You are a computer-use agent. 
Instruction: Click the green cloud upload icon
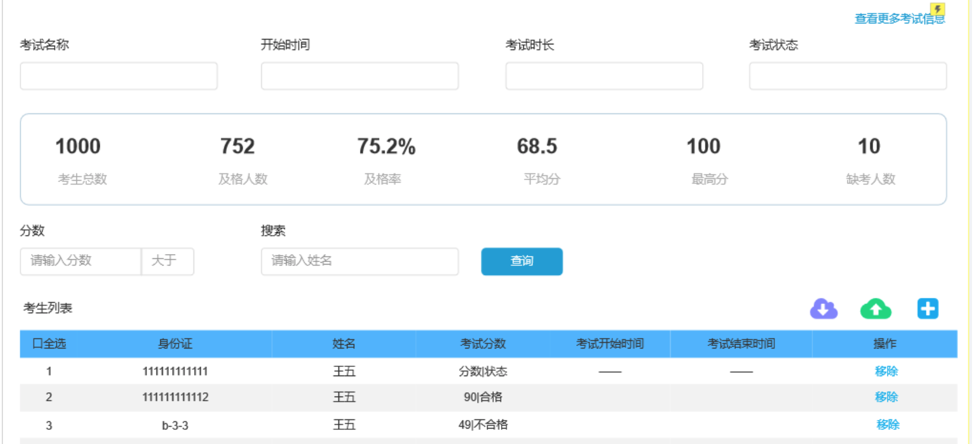[875, 308]
